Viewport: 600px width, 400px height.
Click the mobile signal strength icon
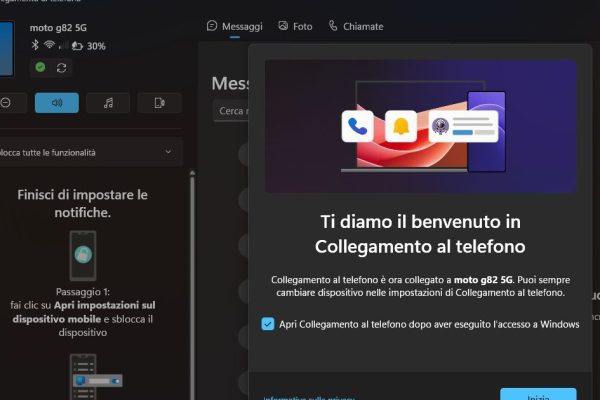(64, 46)
